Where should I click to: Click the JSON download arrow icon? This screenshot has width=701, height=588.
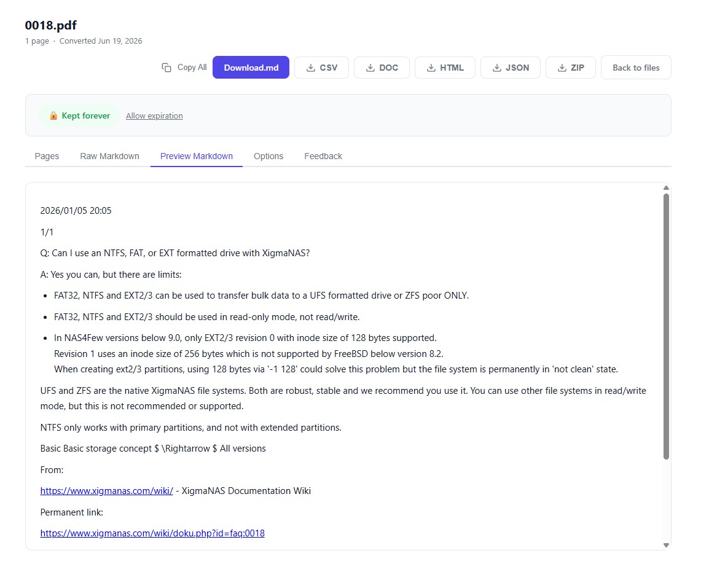(x=496, y=68)
